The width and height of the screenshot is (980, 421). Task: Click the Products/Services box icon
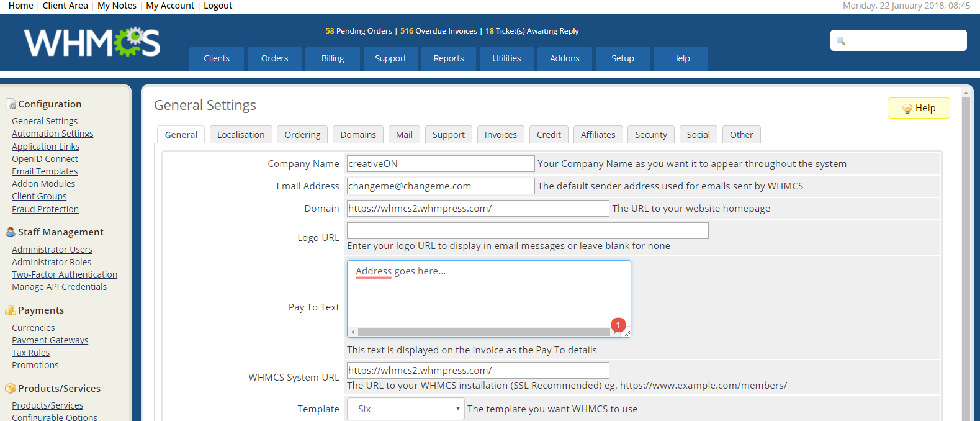[11, 388]
